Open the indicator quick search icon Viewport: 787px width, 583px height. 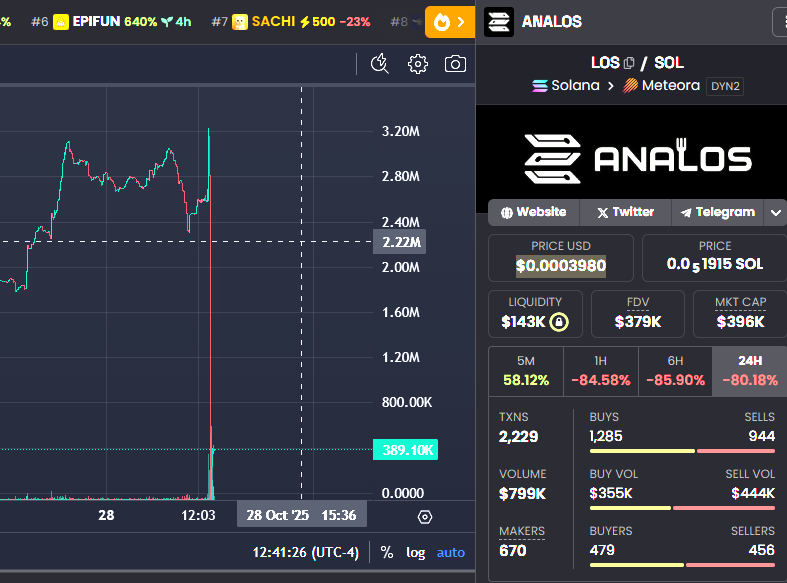click(x=379, y=64)
